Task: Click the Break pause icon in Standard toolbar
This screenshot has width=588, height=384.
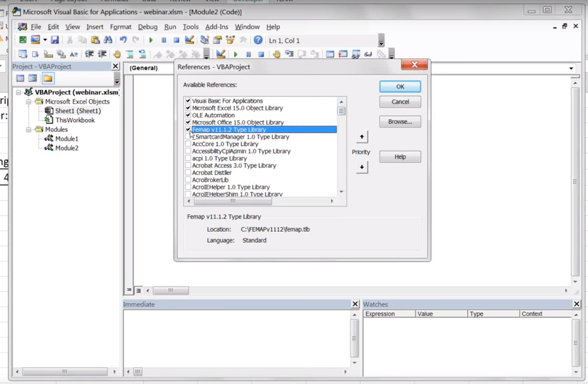Action: [x=164, y=40]
